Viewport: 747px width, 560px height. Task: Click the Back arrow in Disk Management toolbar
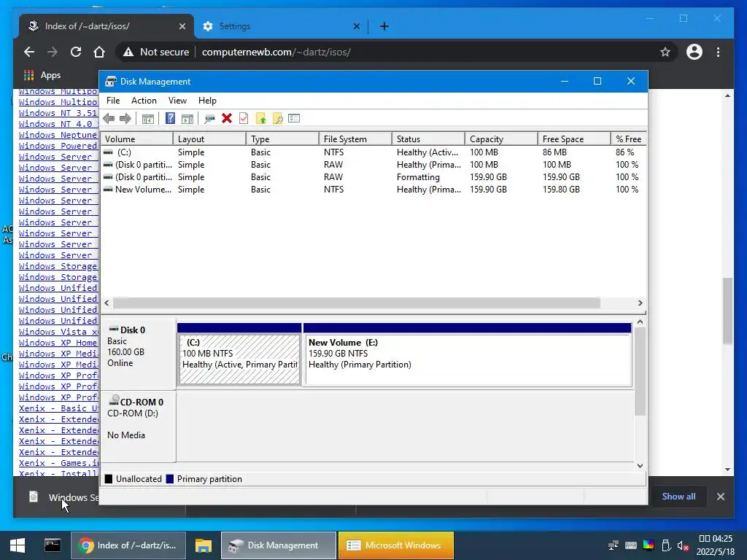coord(109,119)
